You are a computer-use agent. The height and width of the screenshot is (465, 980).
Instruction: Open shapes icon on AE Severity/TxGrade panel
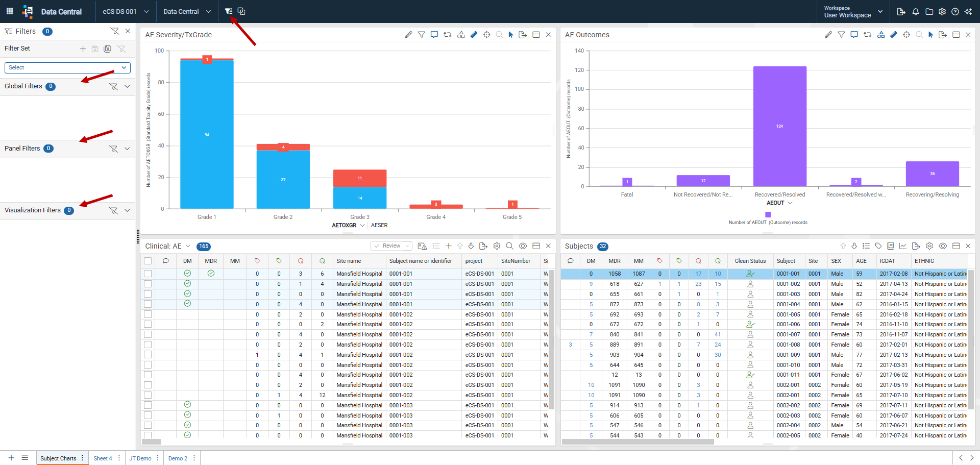pos(461,35)
